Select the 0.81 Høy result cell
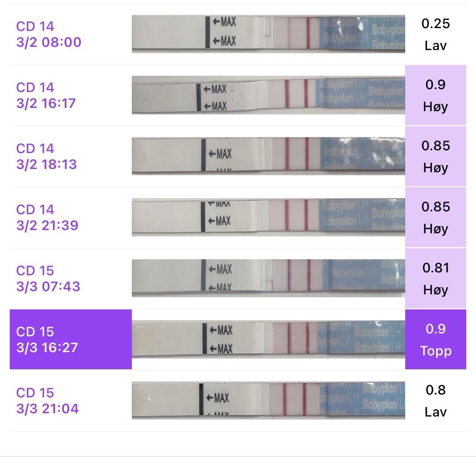Image resolution: width=476 pixels, height=467 pixels. point(435,278)
